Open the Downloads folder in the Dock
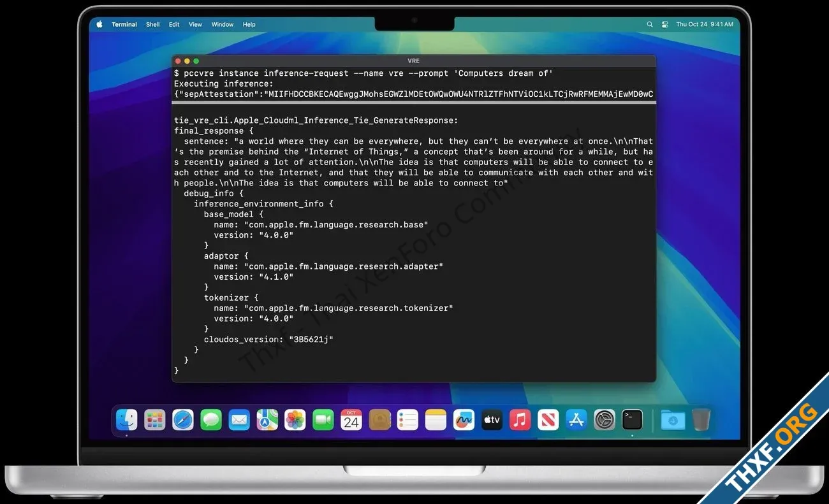 [x=673, y=420]
